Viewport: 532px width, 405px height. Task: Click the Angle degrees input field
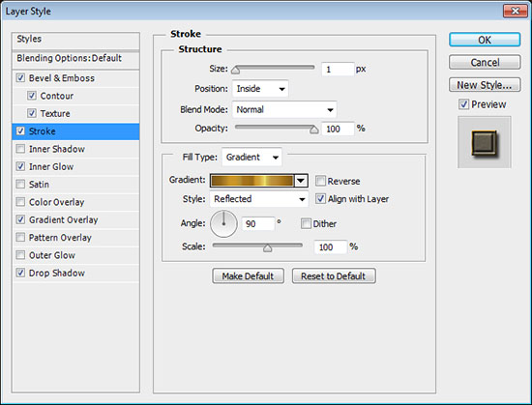click(258, 223)
